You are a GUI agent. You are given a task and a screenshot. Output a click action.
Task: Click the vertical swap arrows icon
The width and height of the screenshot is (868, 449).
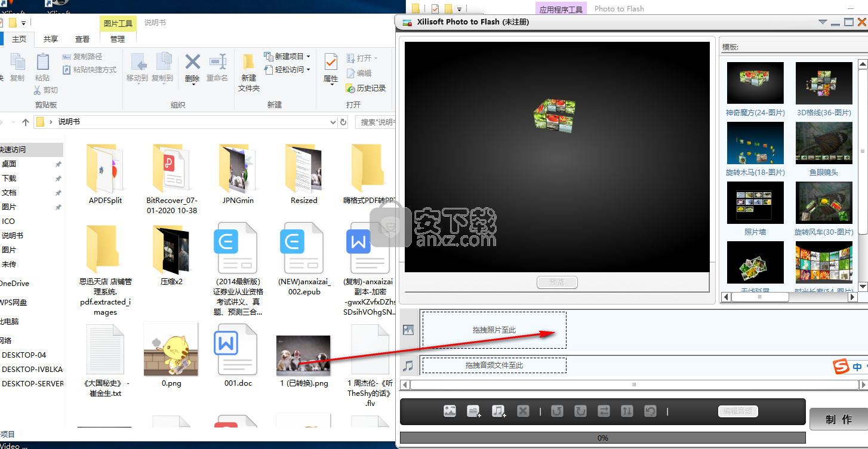click(x=627, y=411)
